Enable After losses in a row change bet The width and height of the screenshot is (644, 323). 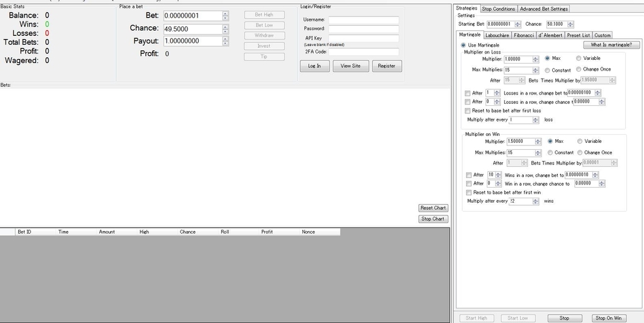pyautogui.click(x=467, y=93)
